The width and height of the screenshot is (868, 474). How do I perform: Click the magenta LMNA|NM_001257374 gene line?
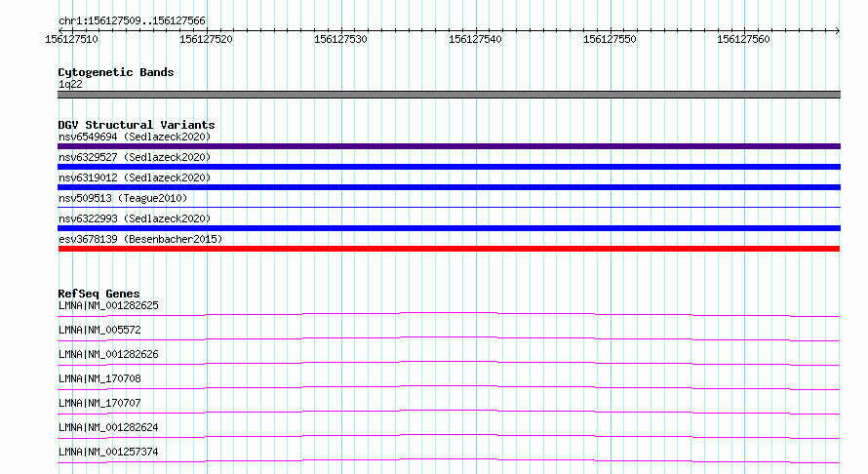449,460
